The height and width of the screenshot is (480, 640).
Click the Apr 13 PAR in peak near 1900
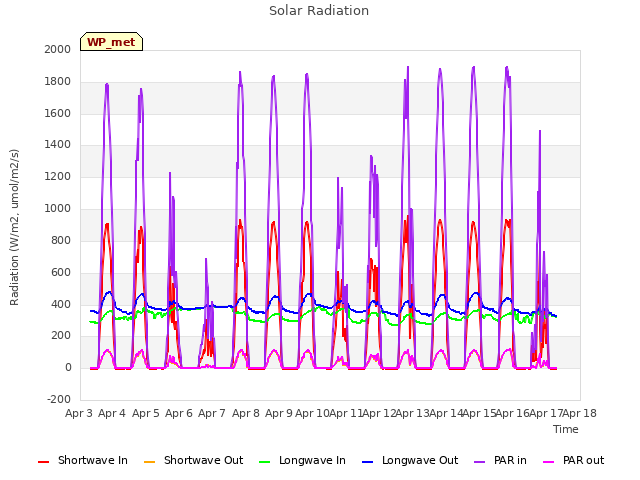click(x=408, y=67)
